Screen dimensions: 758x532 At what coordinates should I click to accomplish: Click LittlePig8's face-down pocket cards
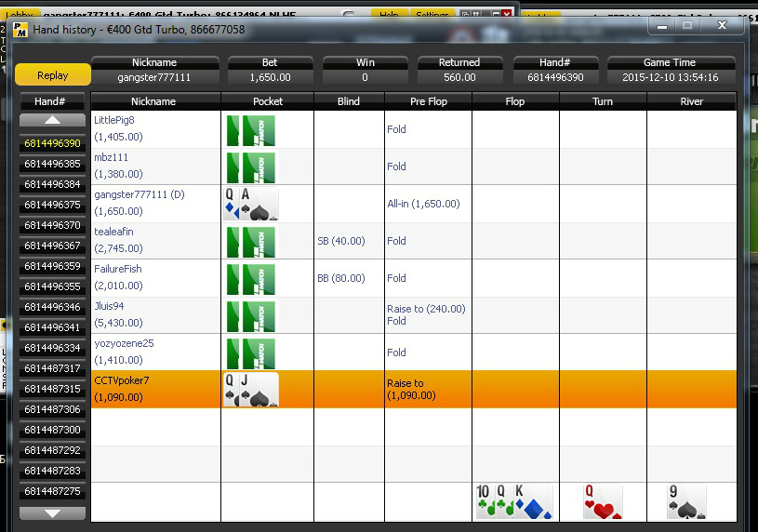[251, 130]
